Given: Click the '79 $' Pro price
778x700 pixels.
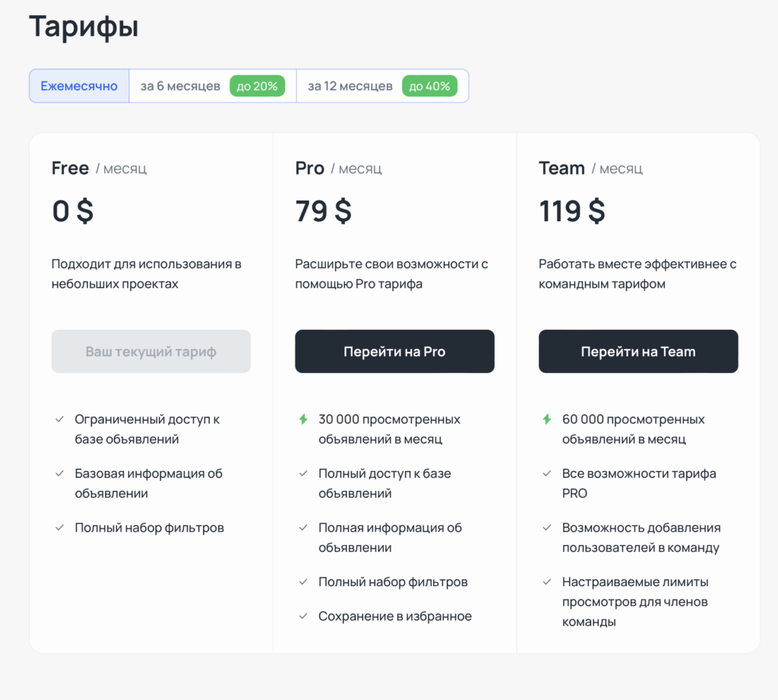Looking at the screenshot, I should pyautogui.click(x=323, y=211).
